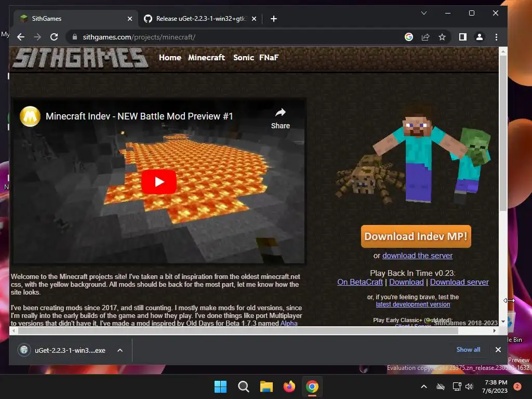Open the Windows Start menu
Screen dimensions: 532x399
click(x=220, y=387)
